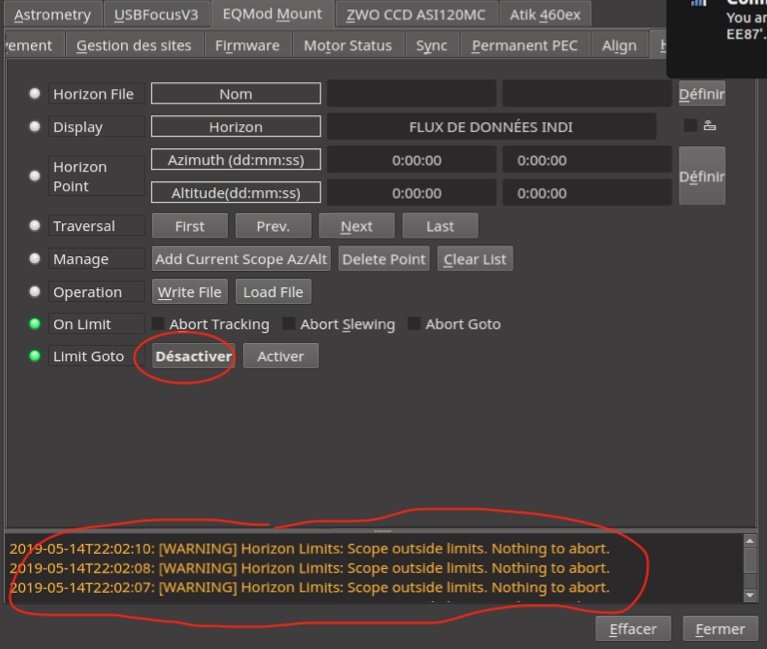Toggle the Display Horizon checkbox

point(690,125)
